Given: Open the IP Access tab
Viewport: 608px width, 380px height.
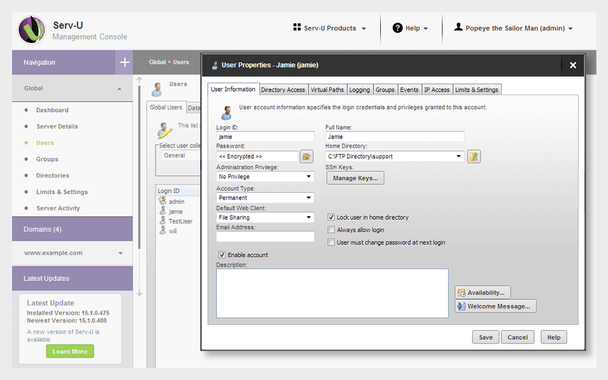Looking at the screenshot, I should click(437, 90).
